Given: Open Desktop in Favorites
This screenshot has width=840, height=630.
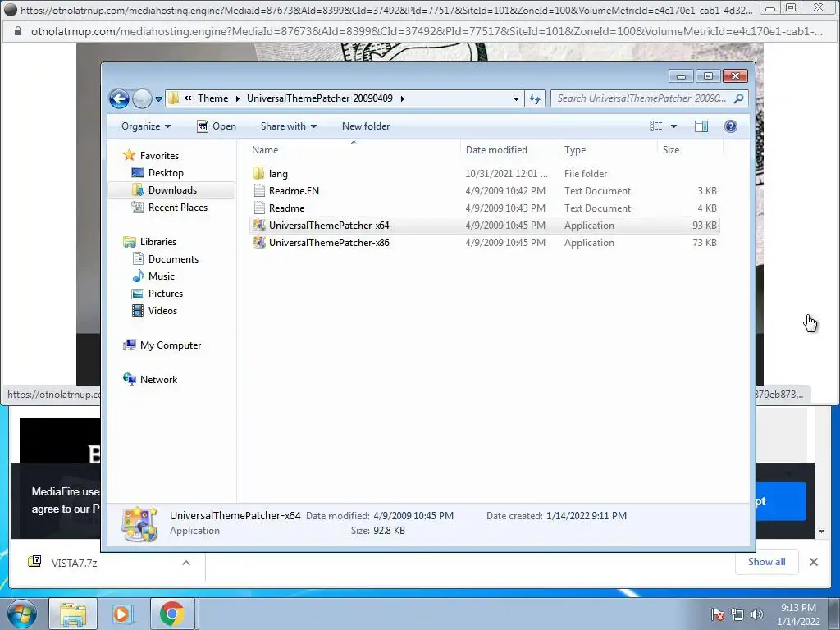Looking at the screenshot, I should [x=166, y=173].
